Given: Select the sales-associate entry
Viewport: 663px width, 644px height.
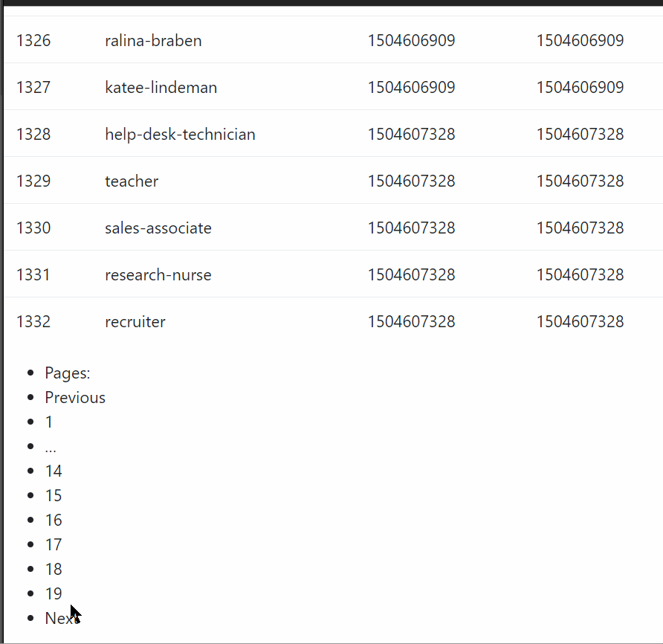Looking at the screenshot, I should [x=158, y=228].
